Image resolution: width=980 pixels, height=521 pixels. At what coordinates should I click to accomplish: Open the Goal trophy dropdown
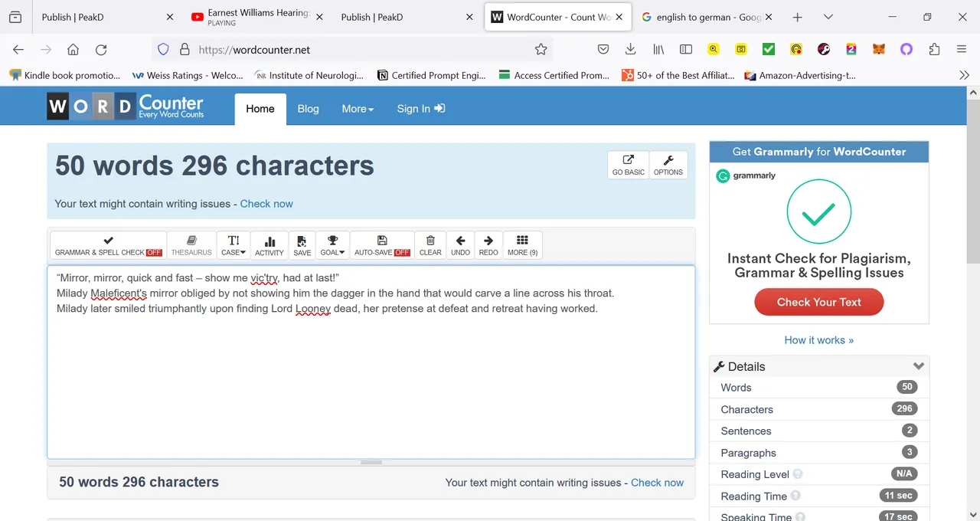(x=332, y=245)
